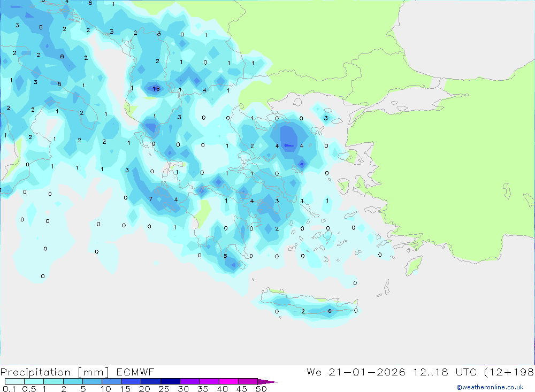
Task: Click the legend label "30"
Action: click(184, 389)
